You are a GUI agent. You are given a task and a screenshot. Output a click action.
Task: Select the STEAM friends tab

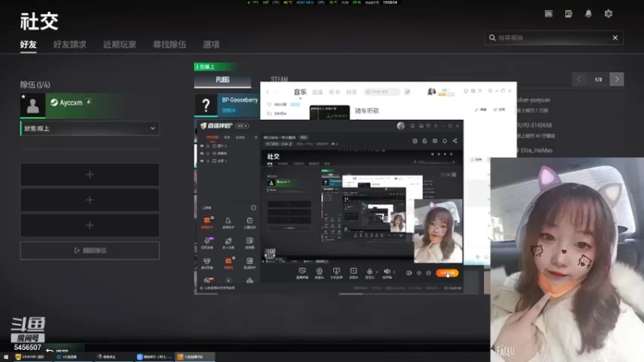coord(279,79)
